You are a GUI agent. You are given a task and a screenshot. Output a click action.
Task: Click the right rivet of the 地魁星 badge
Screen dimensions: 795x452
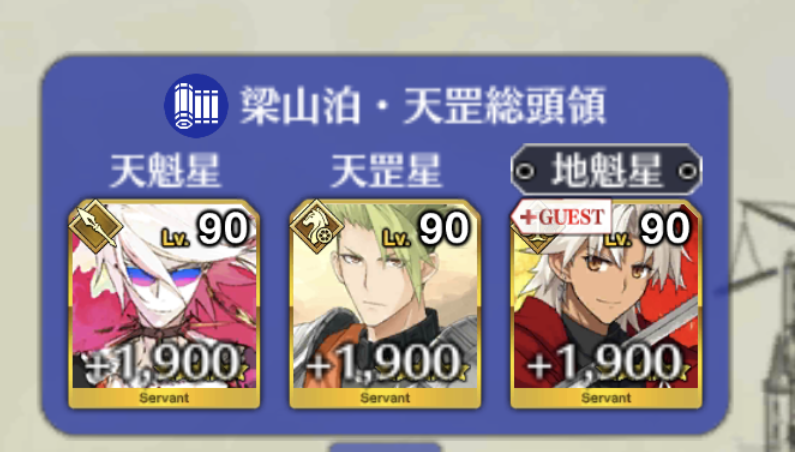(687, 171)
